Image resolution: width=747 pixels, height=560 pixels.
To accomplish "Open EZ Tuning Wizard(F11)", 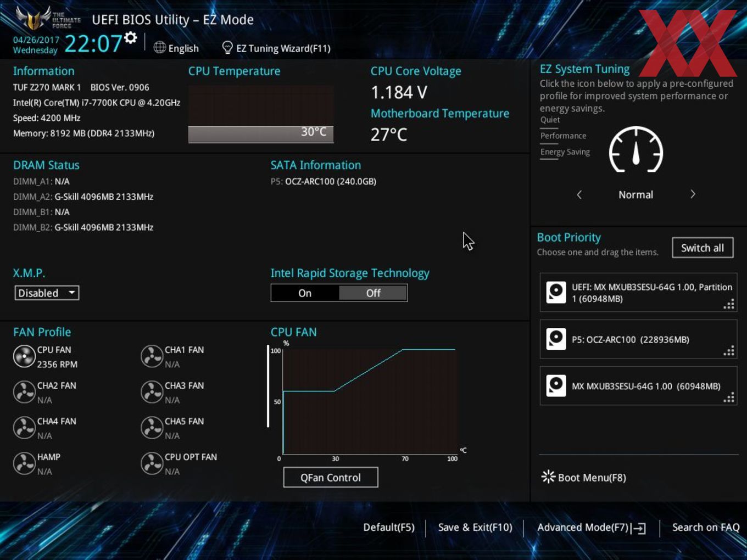I will tap(283, 48).
